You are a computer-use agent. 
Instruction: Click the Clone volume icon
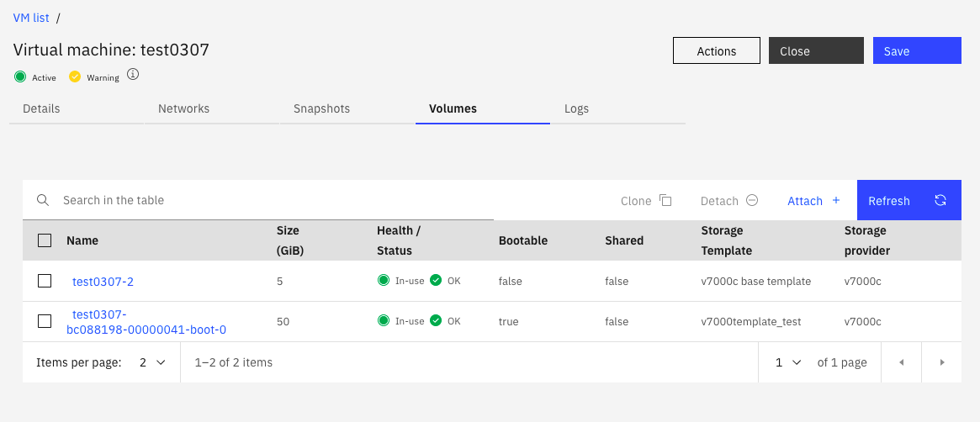point(665,200)
